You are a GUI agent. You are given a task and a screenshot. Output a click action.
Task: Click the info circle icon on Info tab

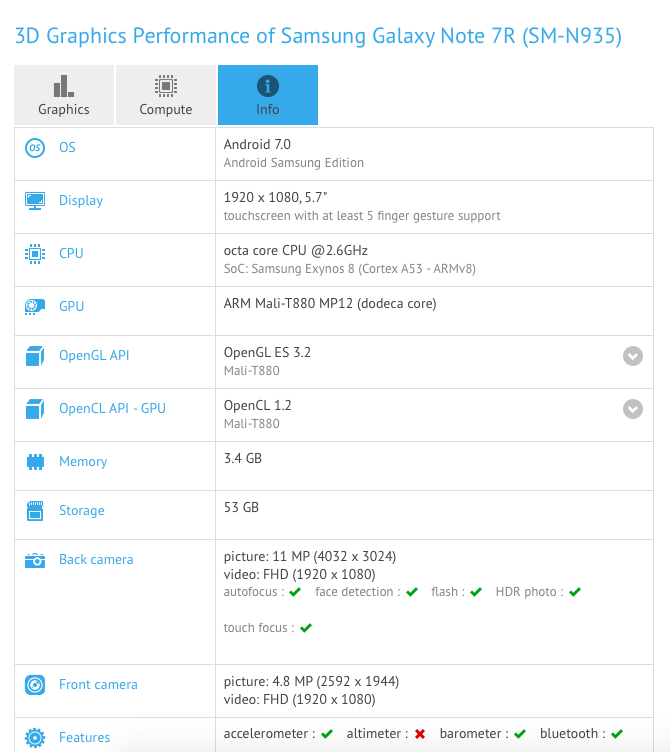pyautogui.click(x=268, y=86)
